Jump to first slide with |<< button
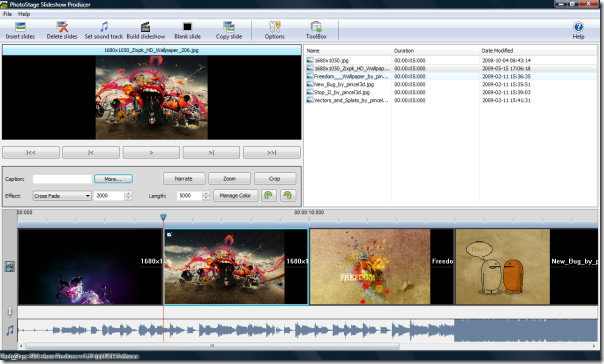604x364 pixels. [x=31, y=153]
